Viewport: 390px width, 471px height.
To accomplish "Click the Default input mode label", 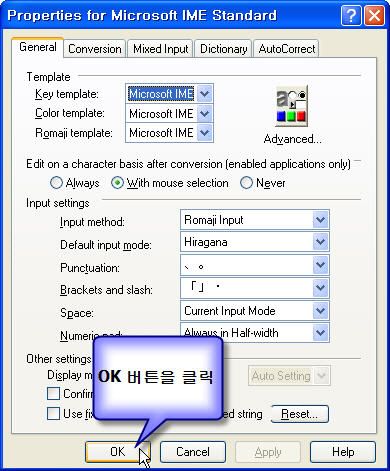I will pyautogui.click(x=106, y=245).
